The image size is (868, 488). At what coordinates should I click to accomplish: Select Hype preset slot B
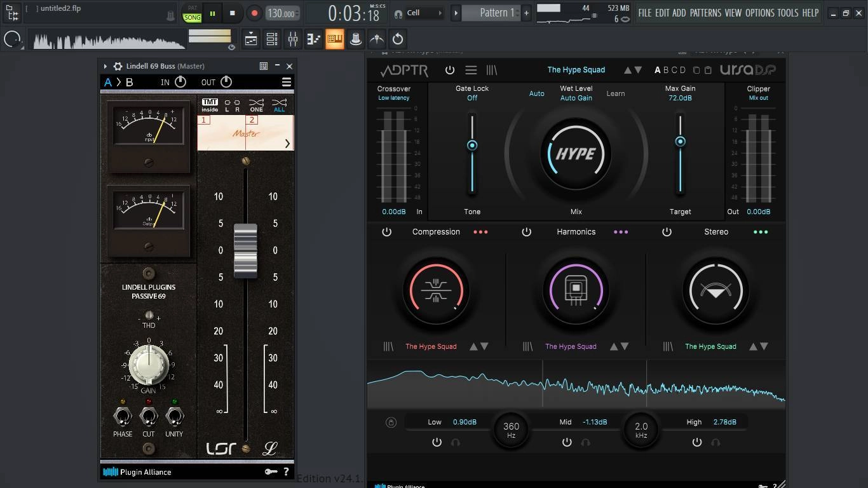click(666, 70)
